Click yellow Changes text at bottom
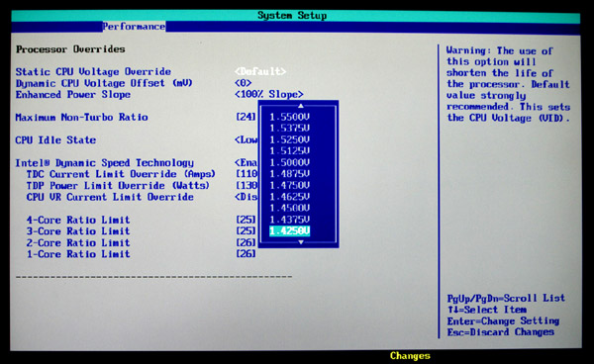 [410, 356]
